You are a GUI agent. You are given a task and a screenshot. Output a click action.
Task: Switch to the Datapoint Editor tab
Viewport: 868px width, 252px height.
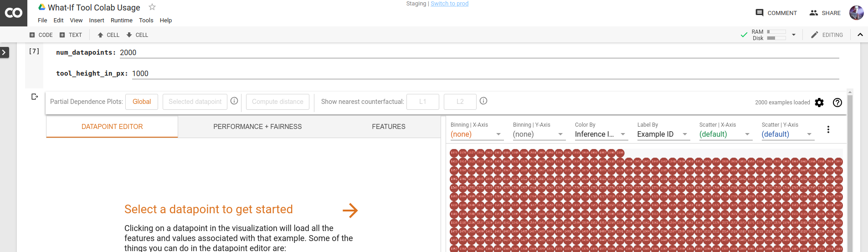[x=112, y=127]
